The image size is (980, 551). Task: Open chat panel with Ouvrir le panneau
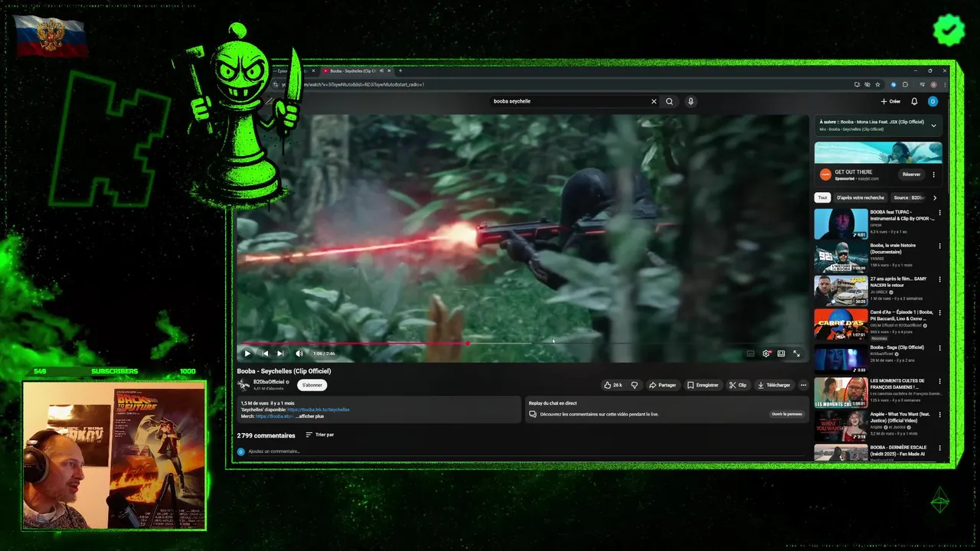(786, 414)
